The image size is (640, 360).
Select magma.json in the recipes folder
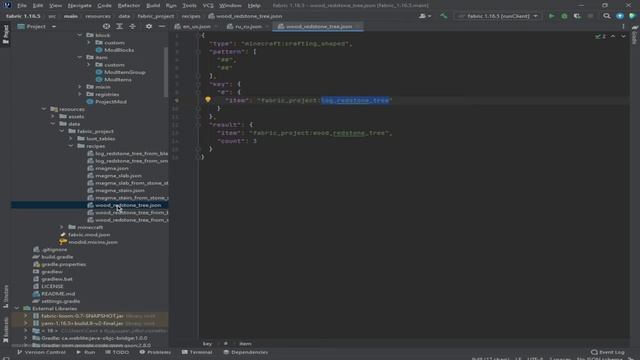coord(112,168)
